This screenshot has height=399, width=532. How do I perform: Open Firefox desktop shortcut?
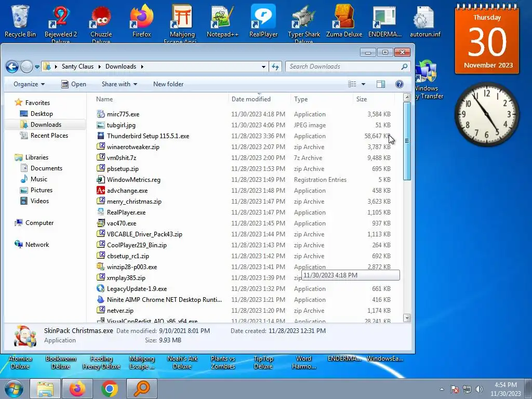click(x=141, y=20)
